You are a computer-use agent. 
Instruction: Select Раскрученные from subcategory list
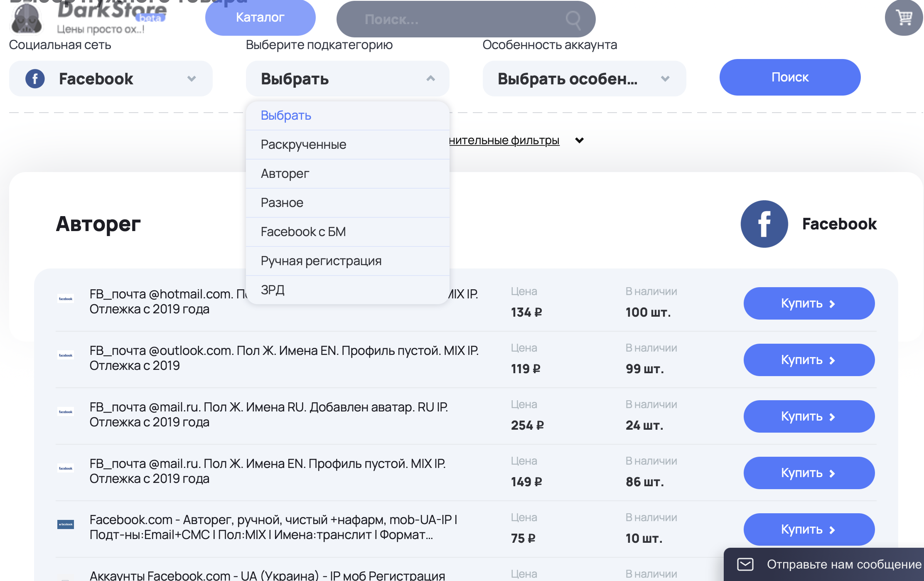point(303,145)
